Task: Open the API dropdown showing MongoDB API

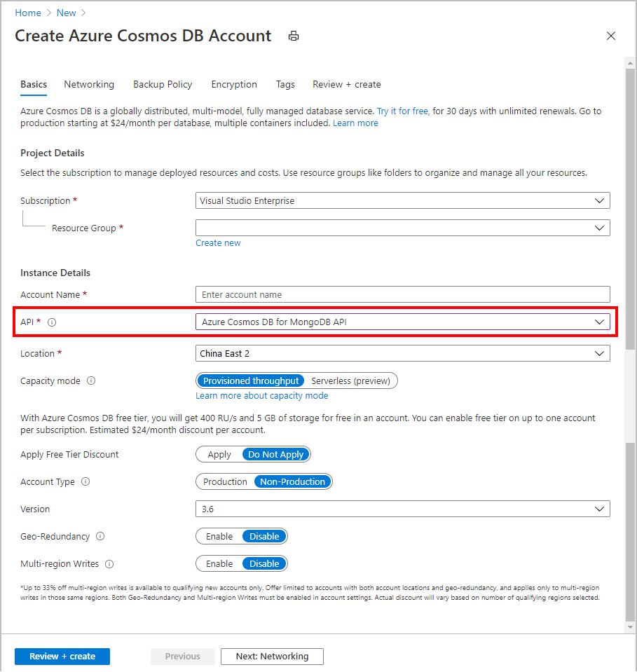Action: click(x=402, y=322)
